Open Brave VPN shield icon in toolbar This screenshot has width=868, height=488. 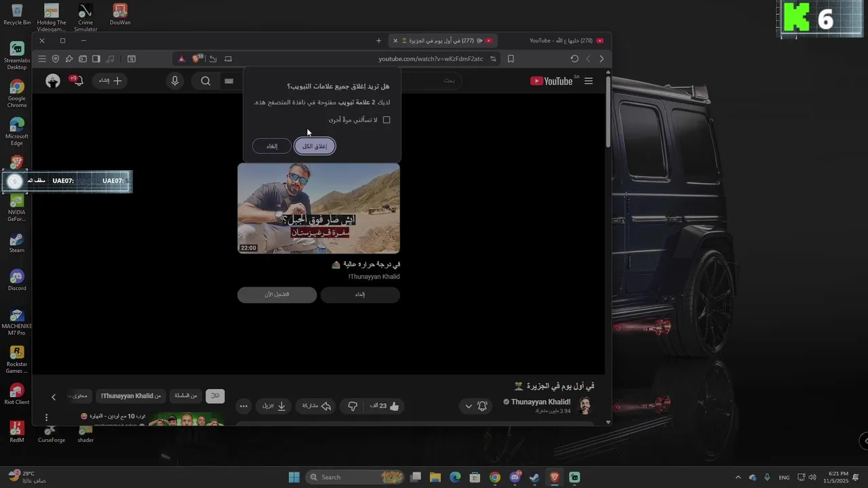pyautogui.click(x=56, y=59)
